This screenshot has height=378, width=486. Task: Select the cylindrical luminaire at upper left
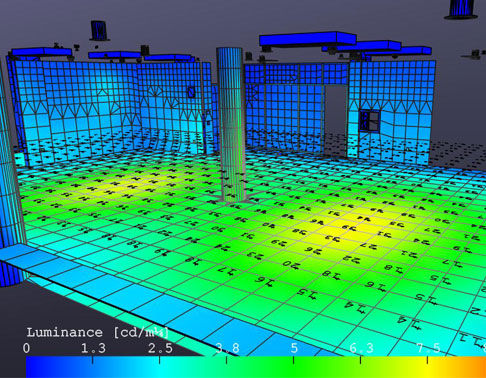(99, 31)
